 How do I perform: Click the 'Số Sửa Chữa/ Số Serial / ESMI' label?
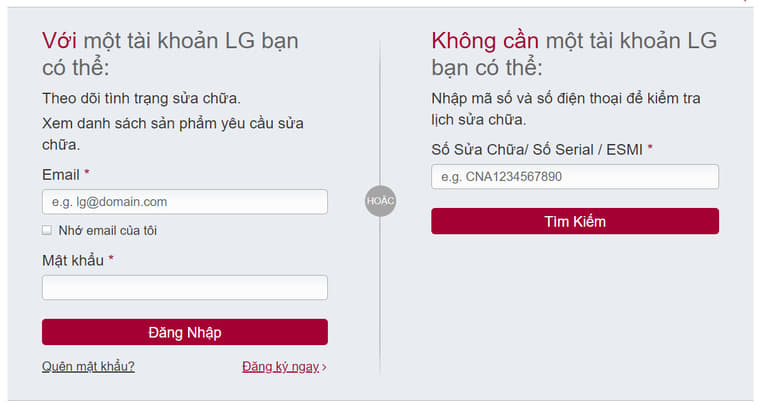pos(537,149)
